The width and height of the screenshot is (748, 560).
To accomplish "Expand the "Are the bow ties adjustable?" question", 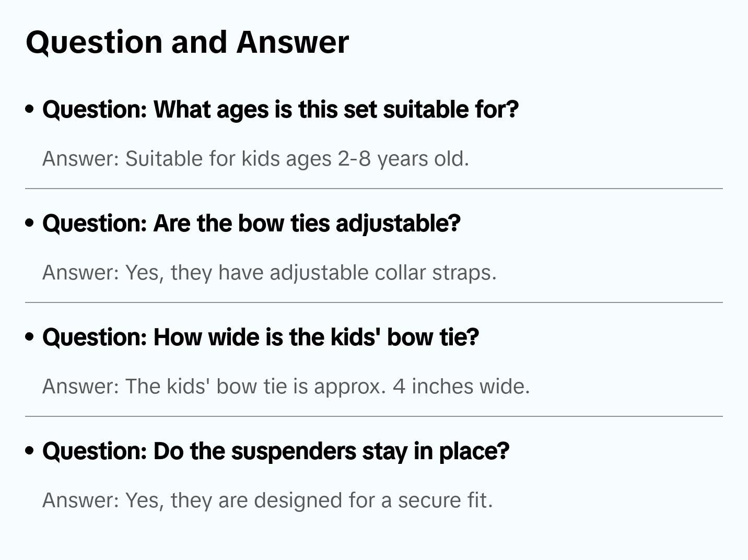I will pyautogui.click(x=251, y=224).
